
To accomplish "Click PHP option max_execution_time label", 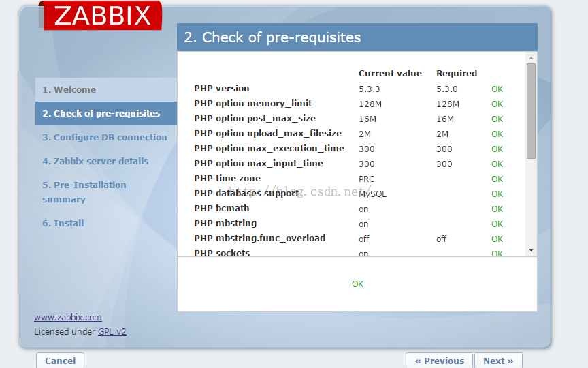I will click(x=269, y=149).
